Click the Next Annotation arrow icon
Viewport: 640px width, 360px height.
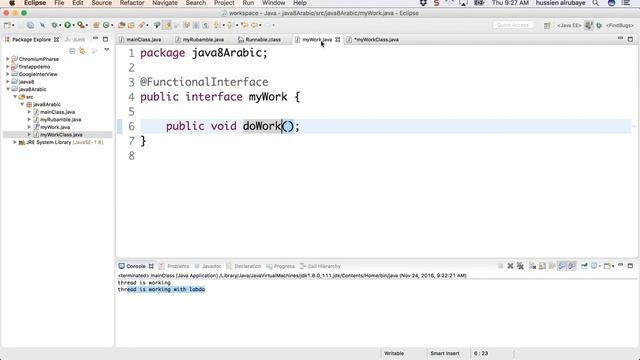pyautogui.click(x=217, y=25)
